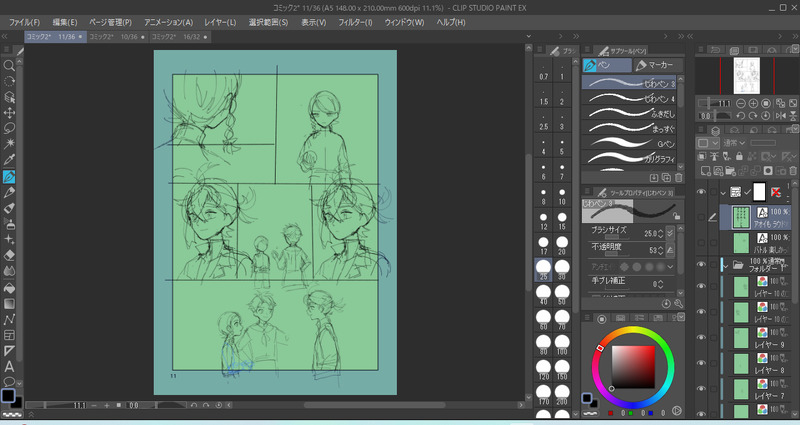Select the Frame border tool
The width and height of the screenshot is (800, 425).
(9, 335)
